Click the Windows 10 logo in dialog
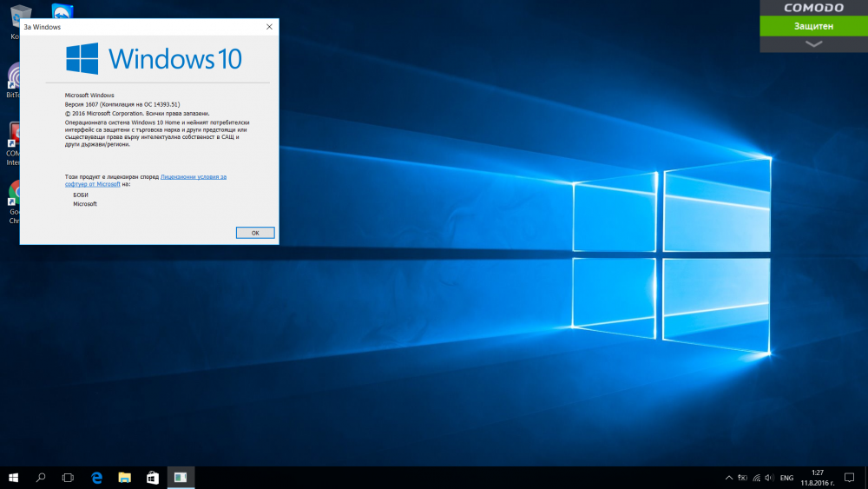Screen dimensions: 868x489 pyautogui.click(x=154, y=58)
